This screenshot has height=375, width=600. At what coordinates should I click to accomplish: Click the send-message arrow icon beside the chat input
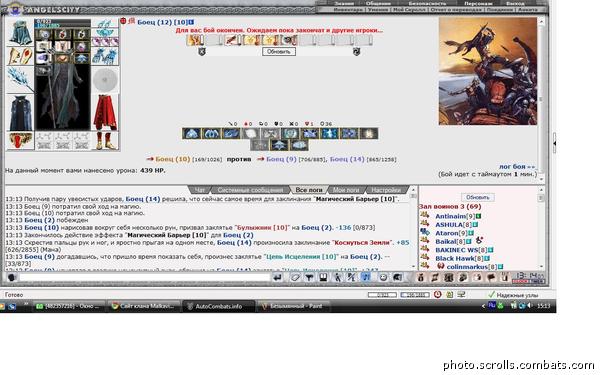277,277
